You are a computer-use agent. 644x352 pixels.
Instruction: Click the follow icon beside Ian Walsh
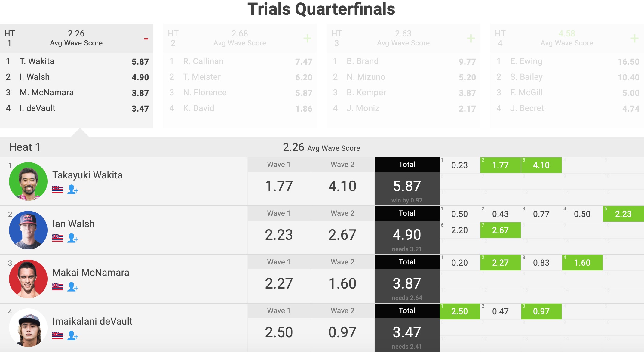coord(72,238)
